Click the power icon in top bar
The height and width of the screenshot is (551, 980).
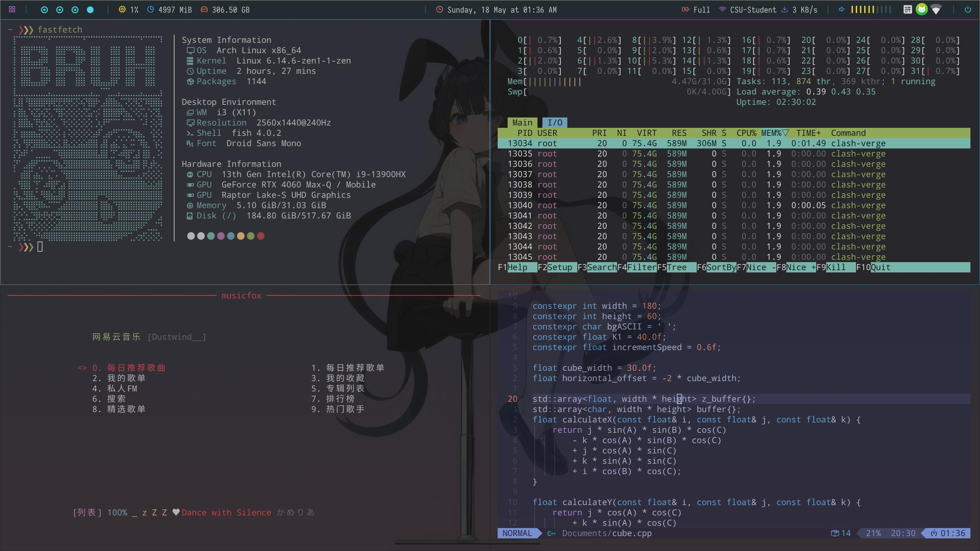968,10
